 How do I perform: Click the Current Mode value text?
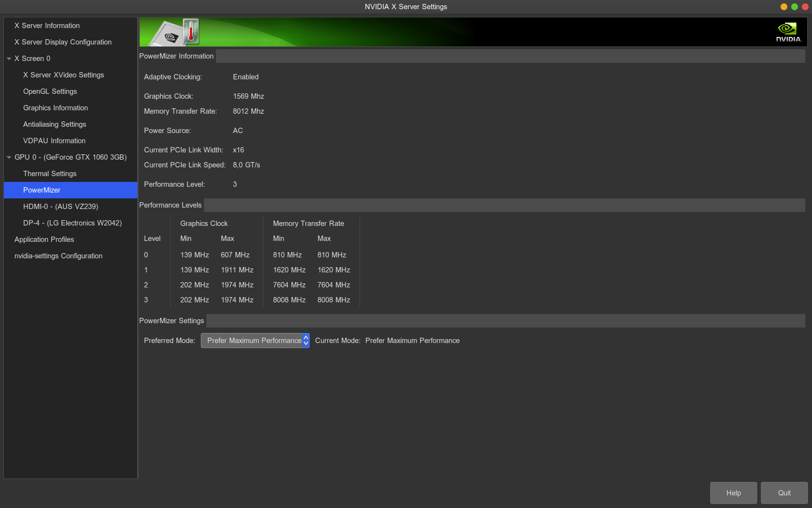(x=412, y=341)
